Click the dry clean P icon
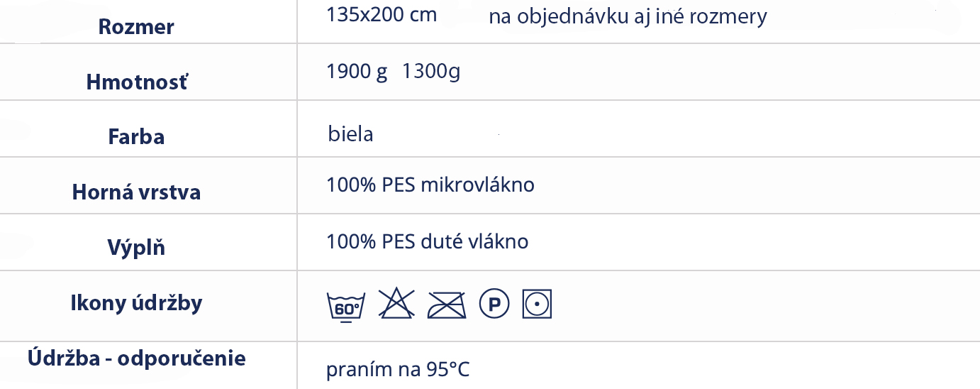980x389 pixels. [x=494, y=305]
